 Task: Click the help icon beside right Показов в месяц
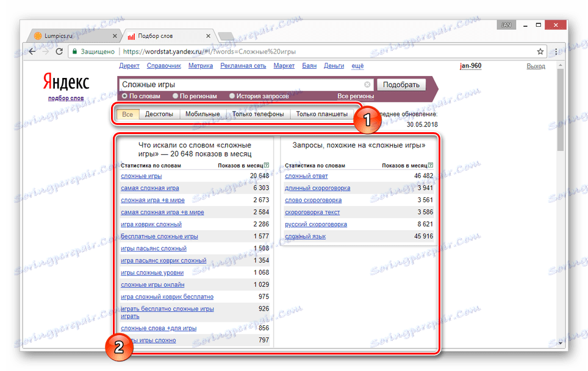tap(431, 165)
